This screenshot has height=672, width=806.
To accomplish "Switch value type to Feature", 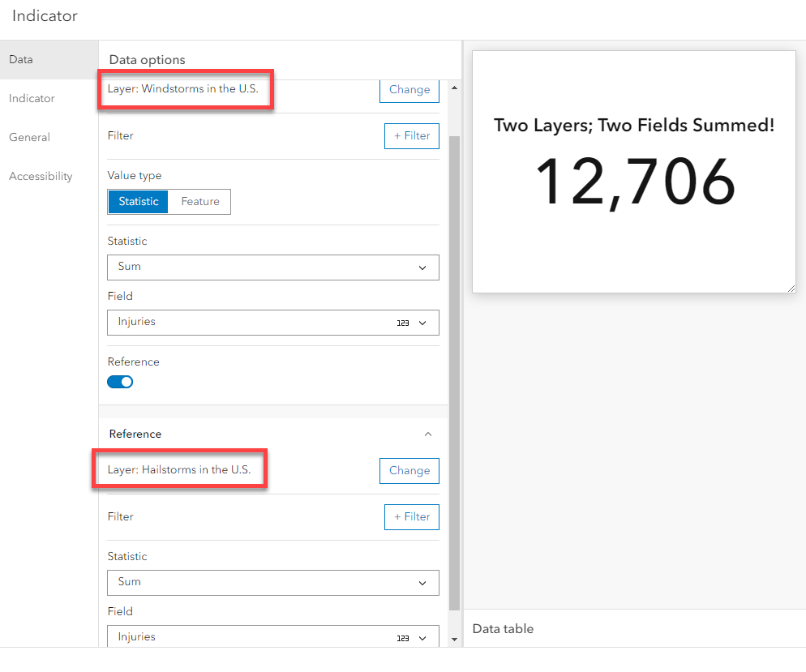I will point(199,201).
